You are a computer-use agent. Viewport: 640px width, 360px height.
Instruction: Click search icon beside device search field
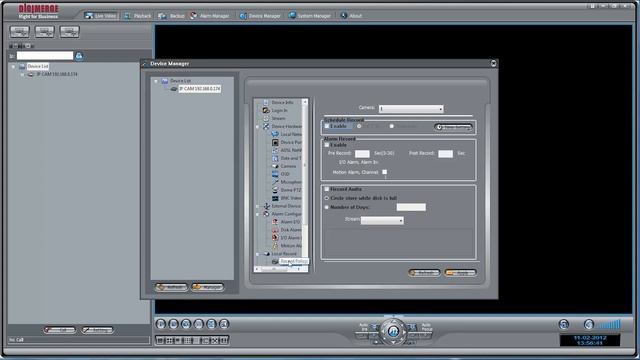pos(79,56)
